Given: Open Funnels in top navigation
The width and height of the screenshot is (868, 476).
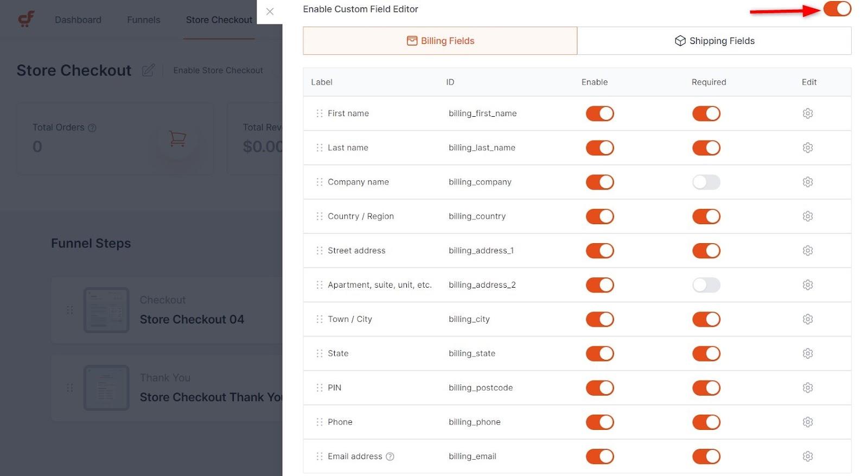Looking at the screenshot, I should click(x=144, y=20).
